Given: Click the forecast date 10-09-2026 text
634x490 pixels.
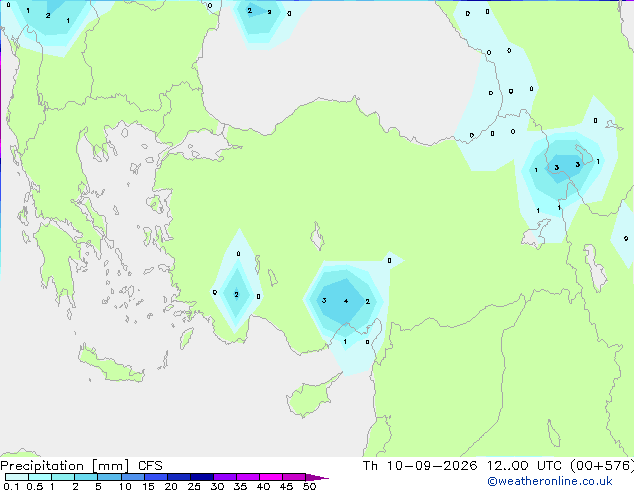Looking at the screenshot, I should pos(432,466).
